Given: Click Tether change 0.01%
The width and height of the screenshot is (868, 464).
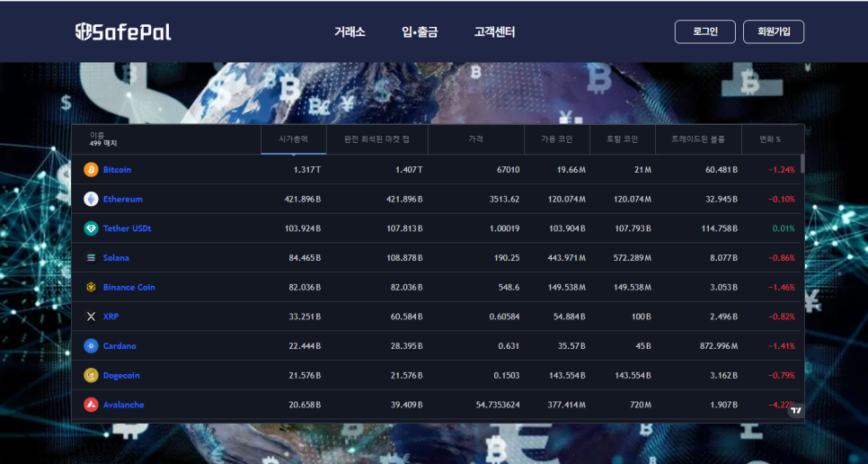Looking at the screenshot, I should click(784, 228).
